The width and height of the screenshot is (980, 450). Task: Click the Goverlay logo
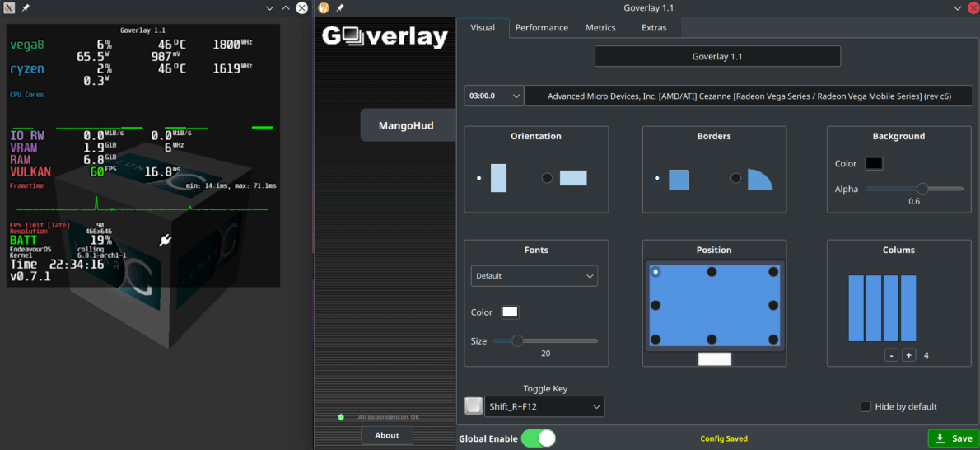click(385, 37)
